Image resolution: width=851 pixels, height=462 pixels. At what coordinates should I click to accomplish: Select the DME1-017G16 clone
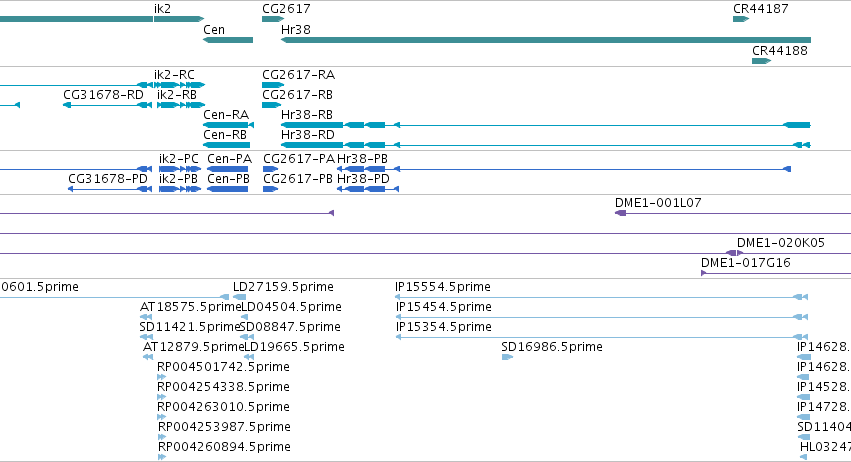pyautogui.click(x=776, y=273)
